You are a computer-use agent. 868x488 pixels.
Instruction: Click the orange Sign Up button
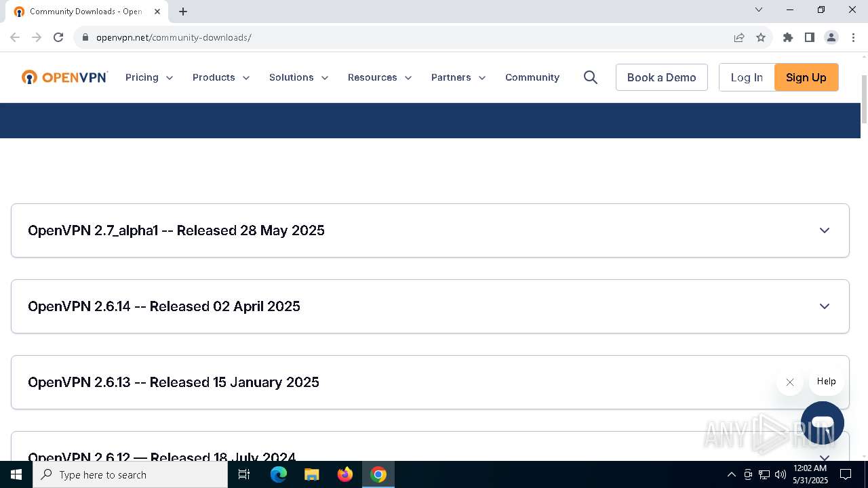point(806,77)
